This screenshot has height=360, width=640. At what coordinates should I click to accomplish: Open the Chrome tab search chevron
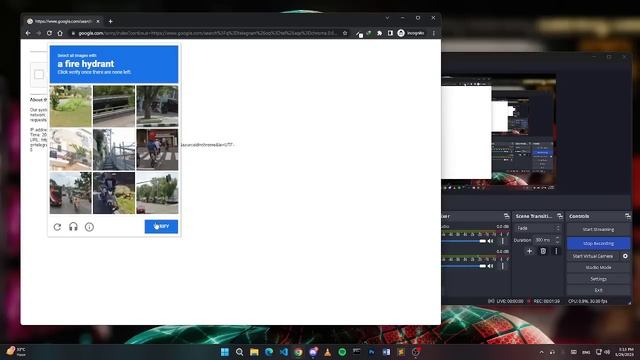point(387,18)
